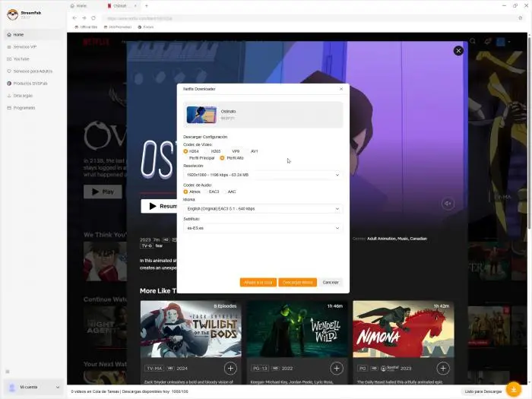Screen dimensions: 532x399
Task: Select EAC3 audio codec
Action: 211,192
